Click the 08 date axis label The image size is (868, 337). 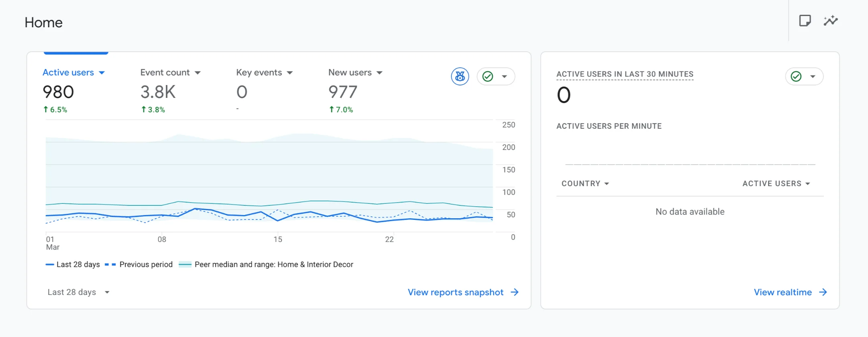[162, 239]
